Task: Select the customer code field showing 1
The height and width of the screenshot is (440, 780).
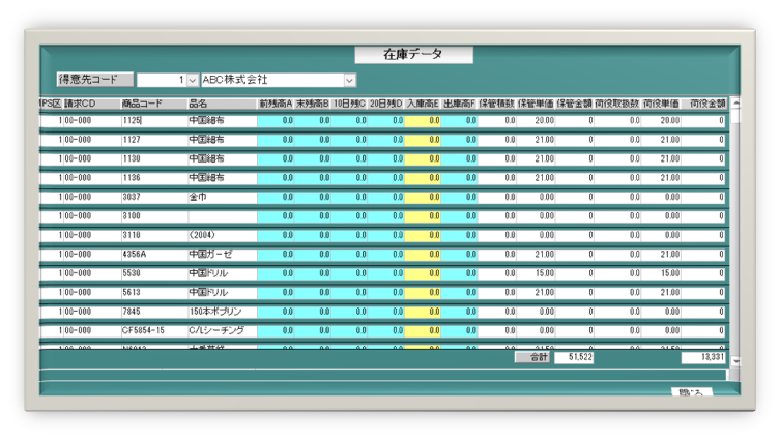Action: [x=161, y=80]
